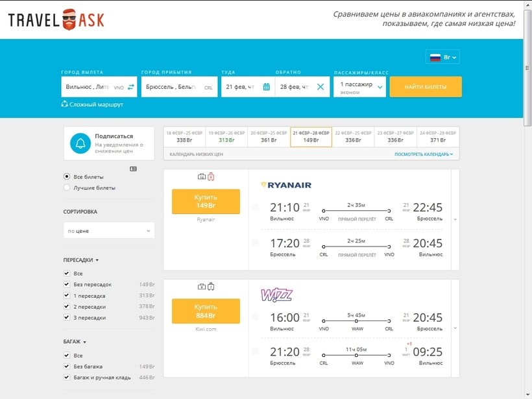
Task: Select the 19 фев–26 фев date tab
Action: [226, 137]
